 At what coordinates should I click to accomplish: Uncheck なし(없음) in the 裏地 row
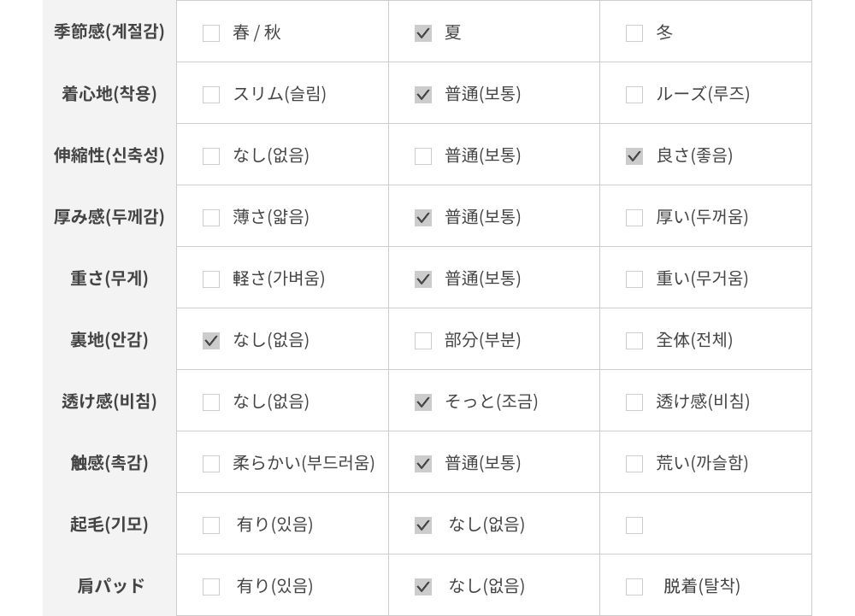(x=211, y=341)
